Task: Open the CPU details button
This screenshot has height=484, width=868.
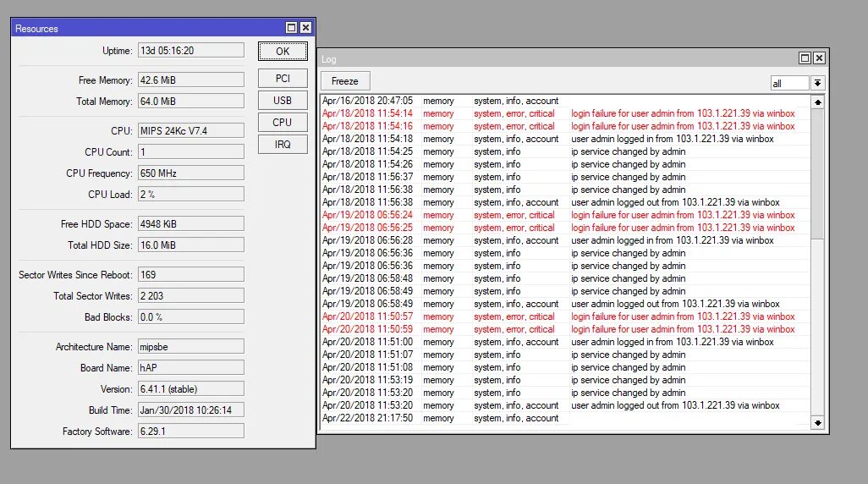Action: click(x=283, y=123)
